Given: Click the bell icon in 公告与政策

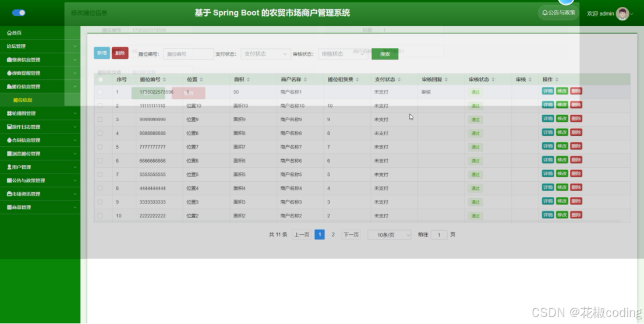Looking at the screenshot, I should [545, 13].
